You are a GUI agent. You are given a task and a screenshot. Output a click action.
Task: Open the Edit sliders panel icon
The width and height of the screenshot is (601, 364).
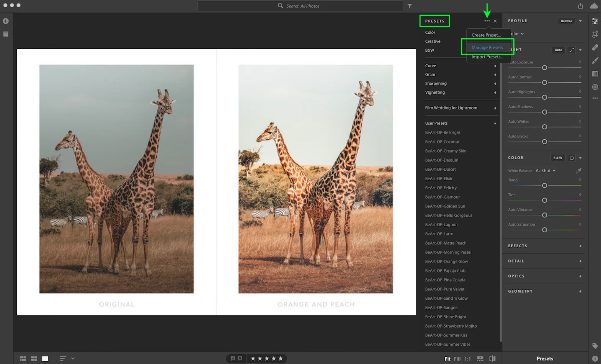tap(595, 21)
